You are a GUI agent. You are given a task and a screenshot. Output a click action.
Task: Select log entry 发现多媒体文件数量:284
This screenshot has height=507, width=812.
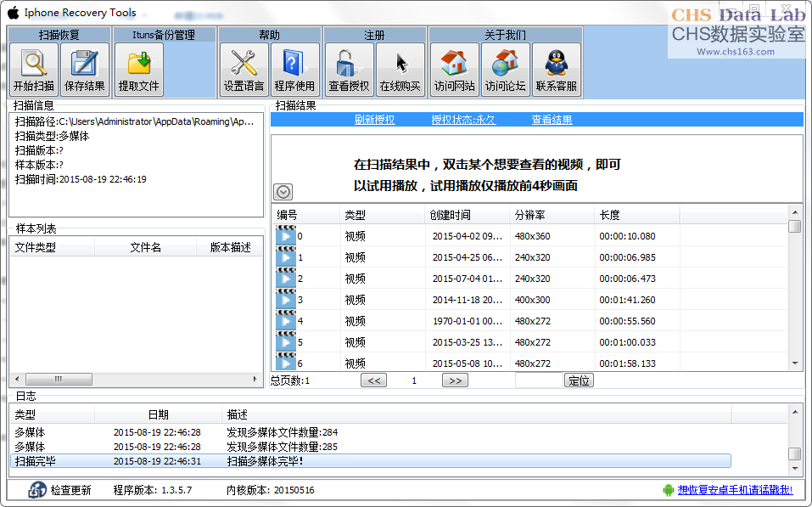(x=371, y=431)
